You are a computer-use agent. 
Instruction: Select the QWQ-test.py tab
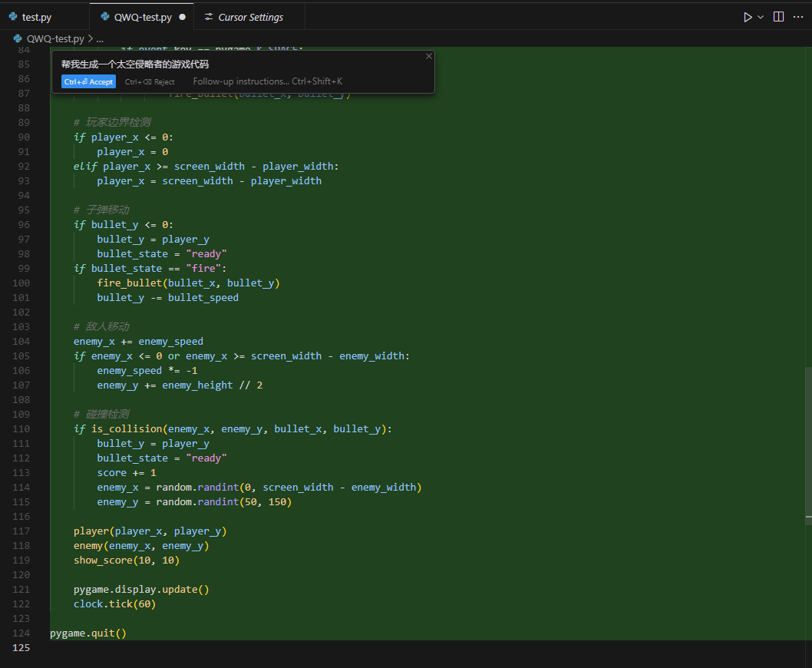[x=142, y=17]
